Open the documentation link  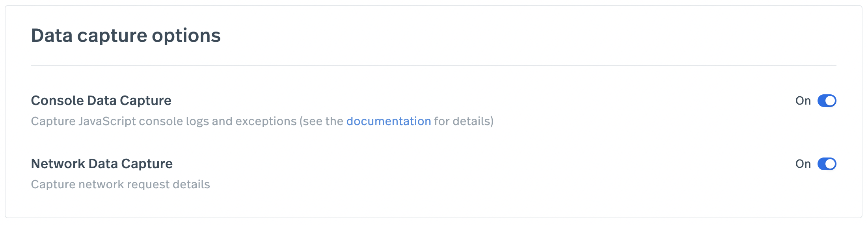pyautogui.click(x=389, y=121)
